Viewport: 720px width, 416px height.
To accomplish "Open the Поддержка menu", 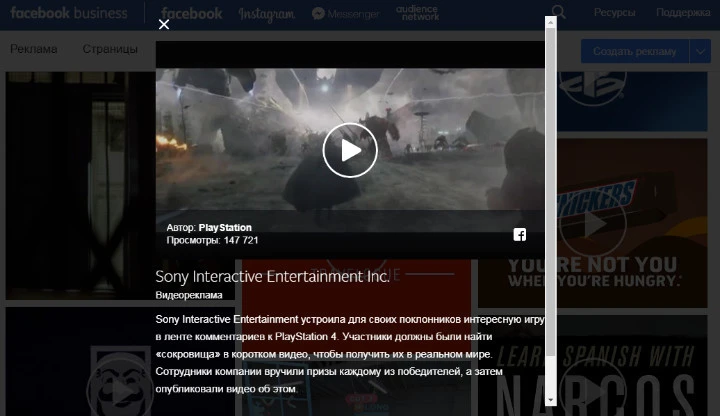I will (x=683, y=13).
